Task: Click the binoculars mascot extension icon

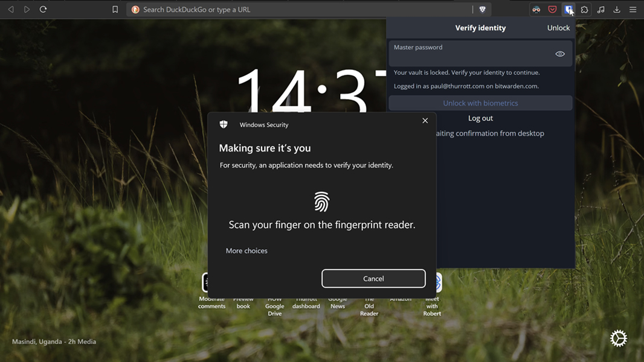Action: click(x=536, y=9)
